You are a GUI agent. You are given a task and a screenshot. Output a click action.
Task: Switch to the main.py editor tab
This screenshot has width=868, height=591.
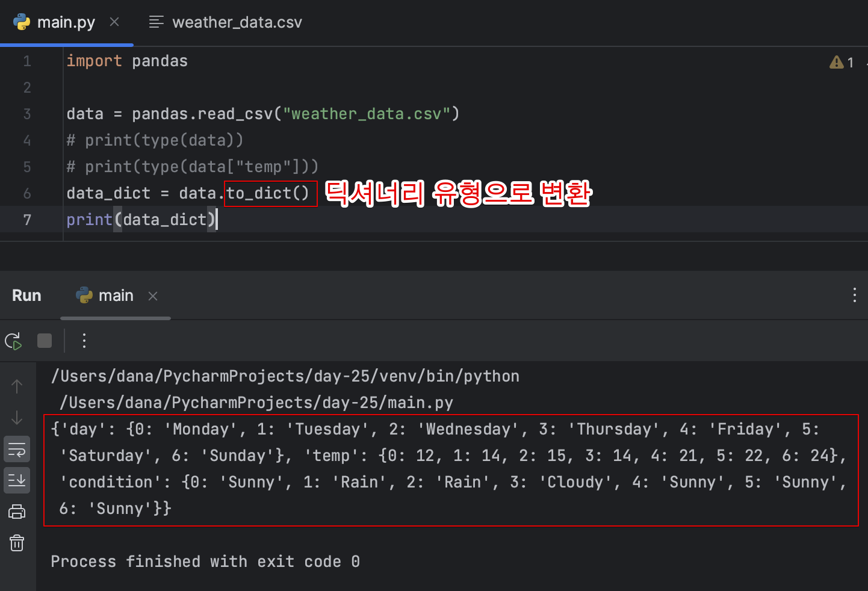pyautogui.click(x=66, y=22)
